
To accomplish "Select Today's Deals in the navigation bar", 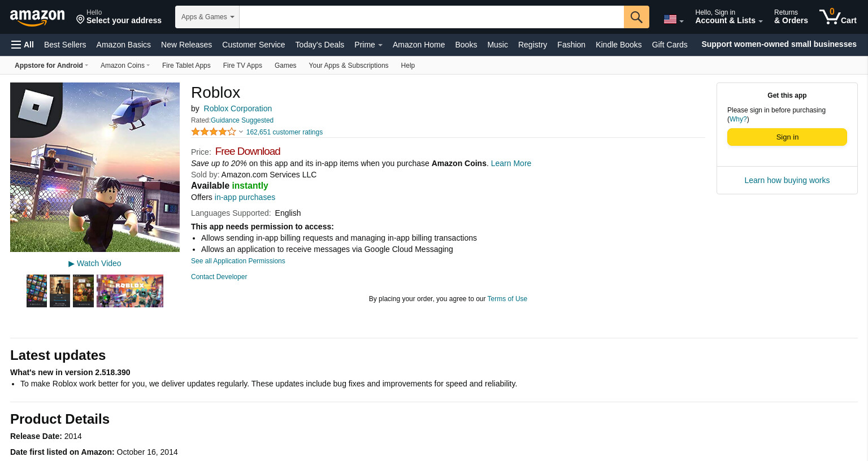I will pos(319,45).
